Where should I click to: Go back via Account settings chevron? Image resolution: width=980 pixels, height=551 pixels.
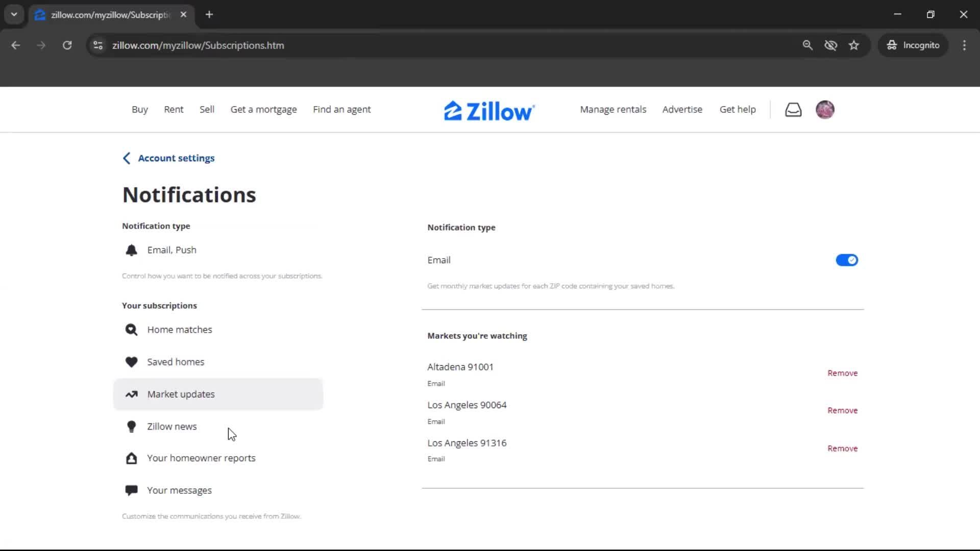(x=127, y=158)
